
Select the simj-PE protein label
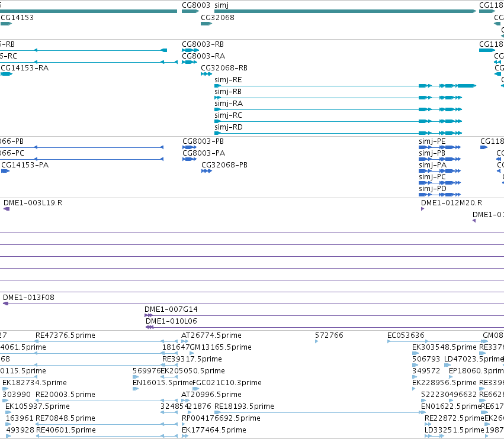432,141
